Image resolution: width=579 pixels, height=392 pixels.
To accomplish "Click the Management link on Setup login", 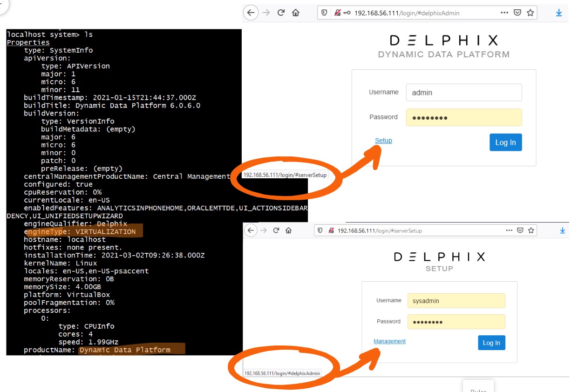I will 389,341.
